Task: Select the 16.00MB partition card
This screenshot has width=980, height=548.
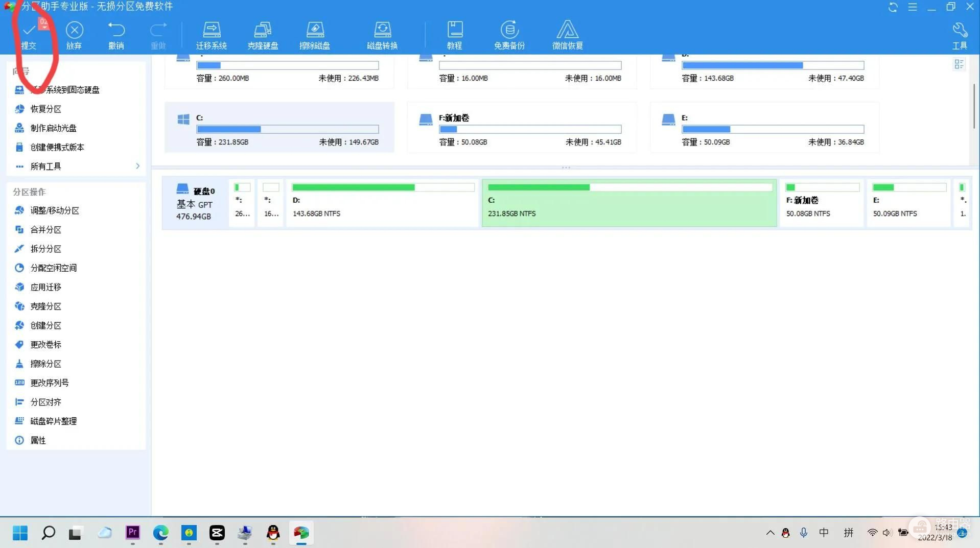Action: point(522,72)
